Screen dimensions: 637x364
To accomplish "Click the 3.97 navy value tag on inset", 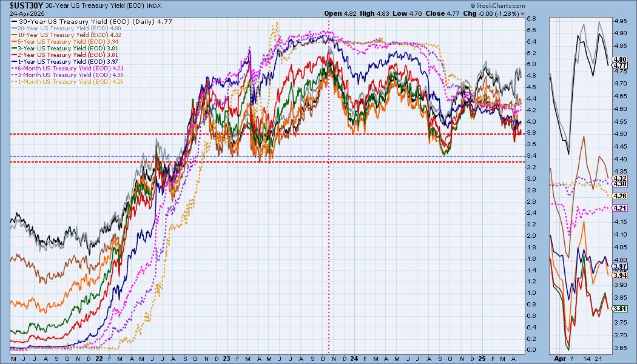I will [621, 267].
